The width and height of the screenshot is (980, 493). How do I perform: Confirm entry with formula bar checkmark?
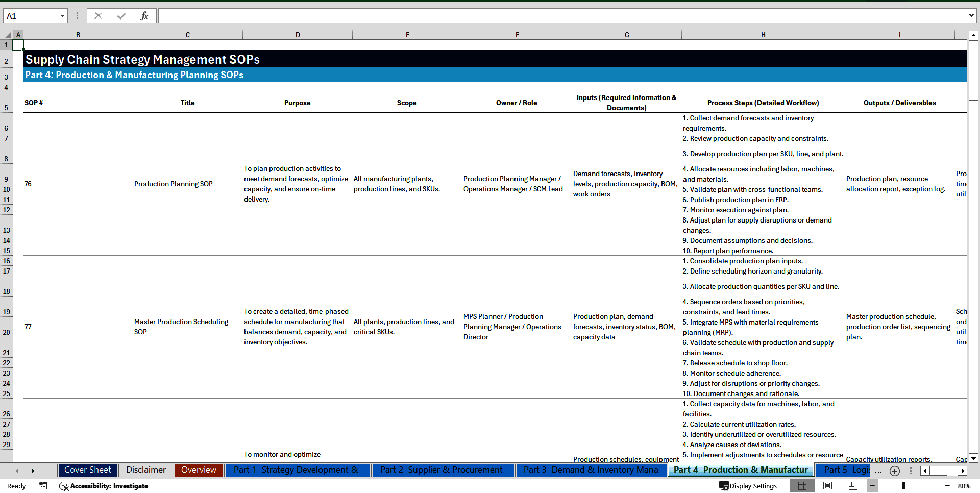(121, 16)
